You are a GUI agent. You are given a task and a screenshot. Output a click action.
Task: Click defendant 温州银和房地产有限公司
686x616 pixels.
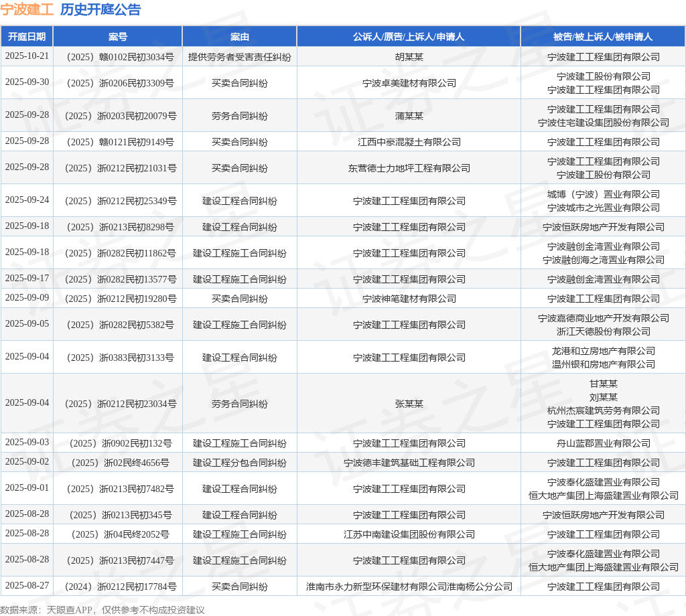[604, 365]
